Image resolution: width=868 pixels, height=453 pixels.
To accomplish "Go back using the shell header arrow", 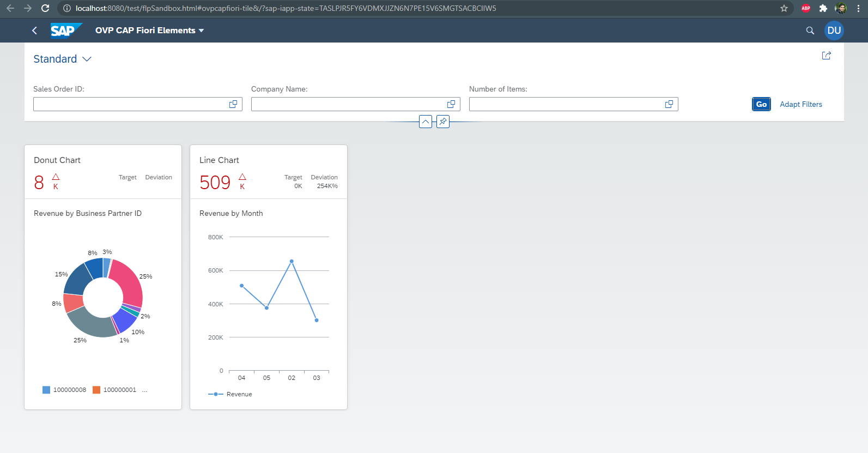I will coord(35,31).
